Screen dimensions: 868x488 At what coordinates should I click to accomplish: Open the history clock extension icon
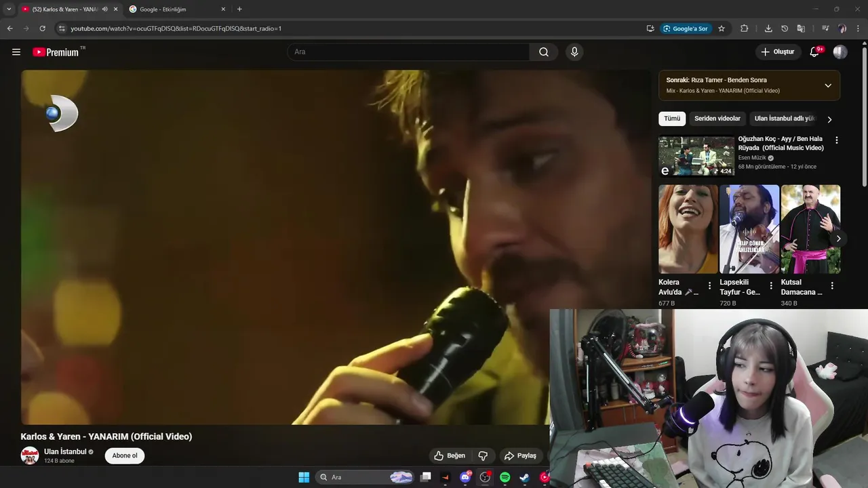[785, 28]
